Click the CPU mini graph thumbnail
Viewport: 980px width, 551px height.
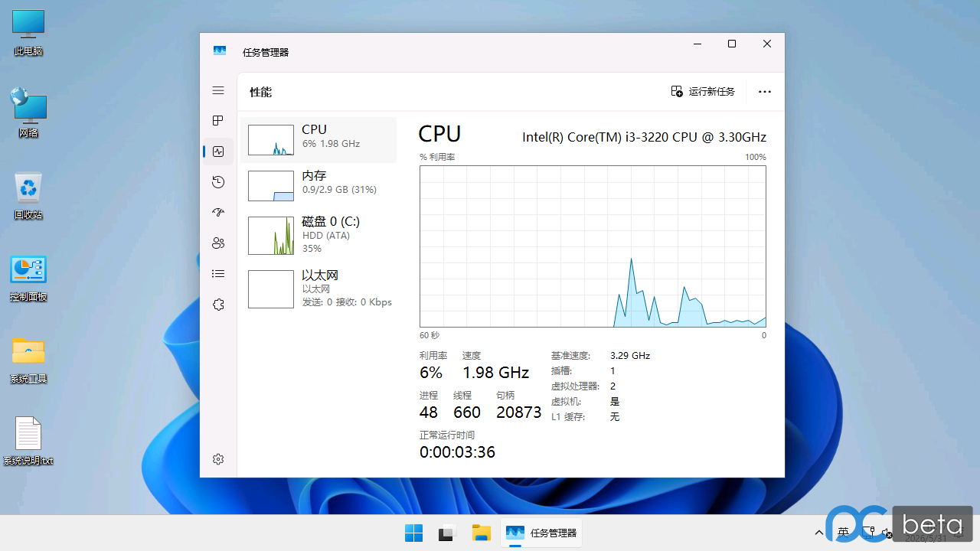pyautogui.click(x=271, y=140)
